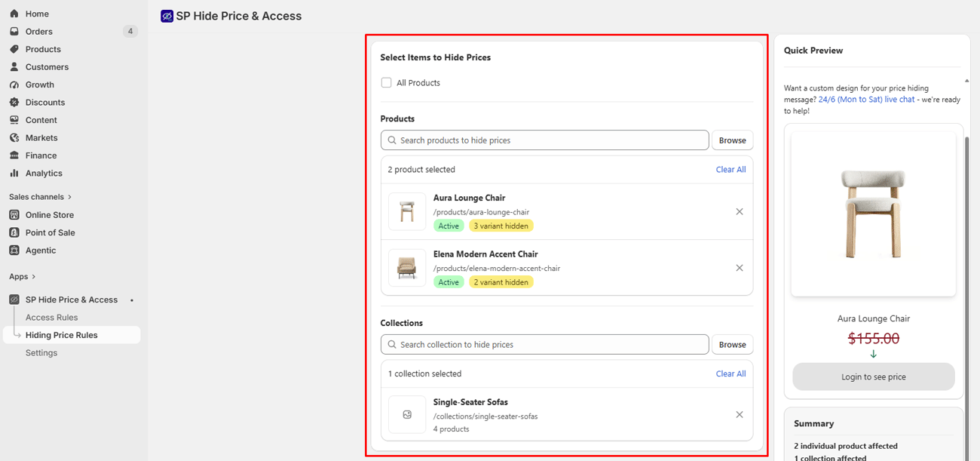This screenshot has width=980, height=461.
Task: Click the /products/aura-lounge-chair path text
Action: (481, 212)
